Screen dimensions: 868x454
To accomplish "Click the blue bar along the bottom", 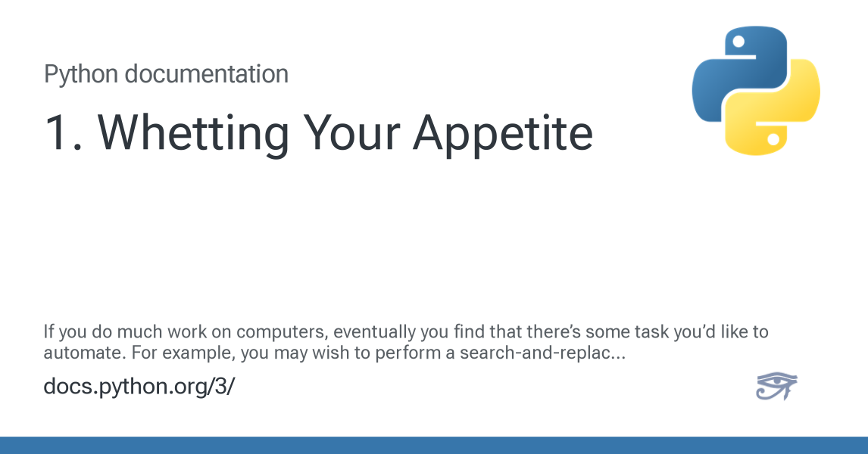I will (434, 445).
